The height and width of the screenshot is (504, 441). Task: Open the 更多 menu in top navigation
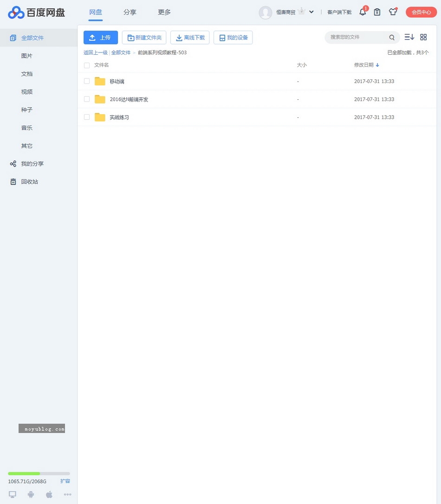(x=164, y=12)
